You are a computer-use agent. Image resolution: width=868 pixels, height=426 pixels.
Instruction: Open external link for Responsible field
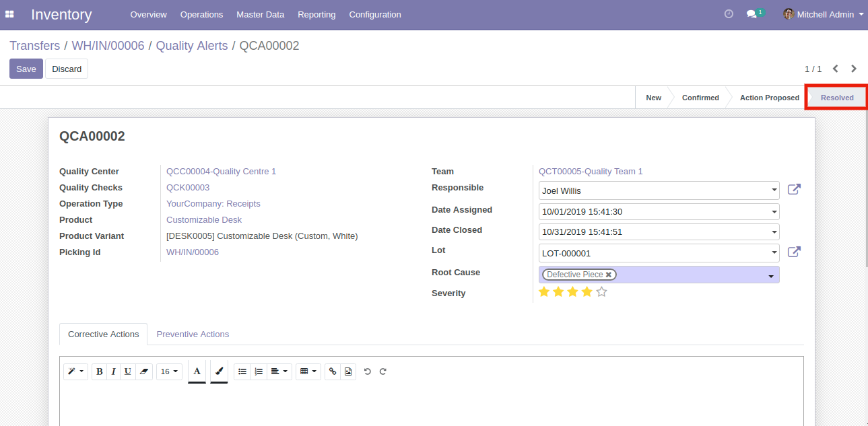coord(794,190)
